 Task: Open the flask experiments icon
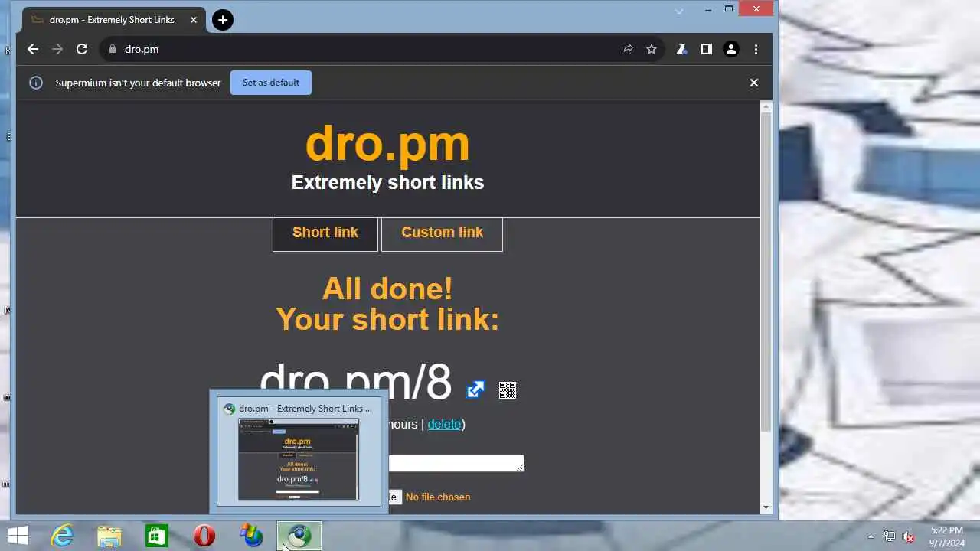click(681, 49)
